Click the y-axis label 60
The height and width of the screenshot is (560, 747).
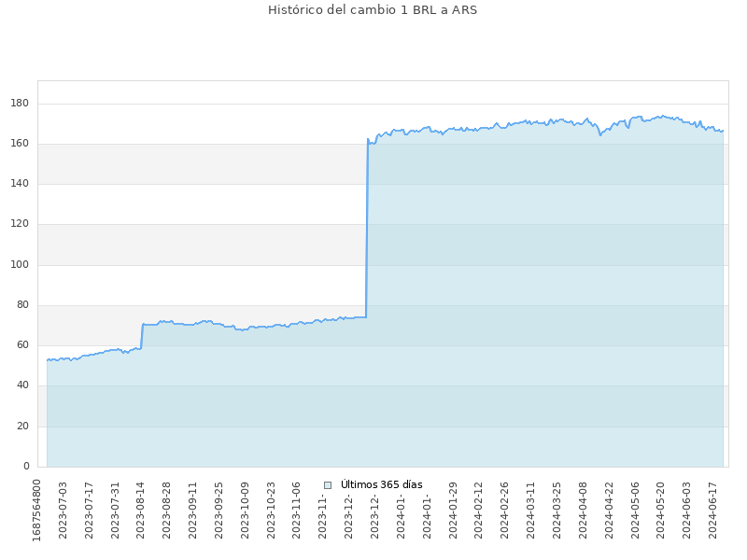[22, 345]
